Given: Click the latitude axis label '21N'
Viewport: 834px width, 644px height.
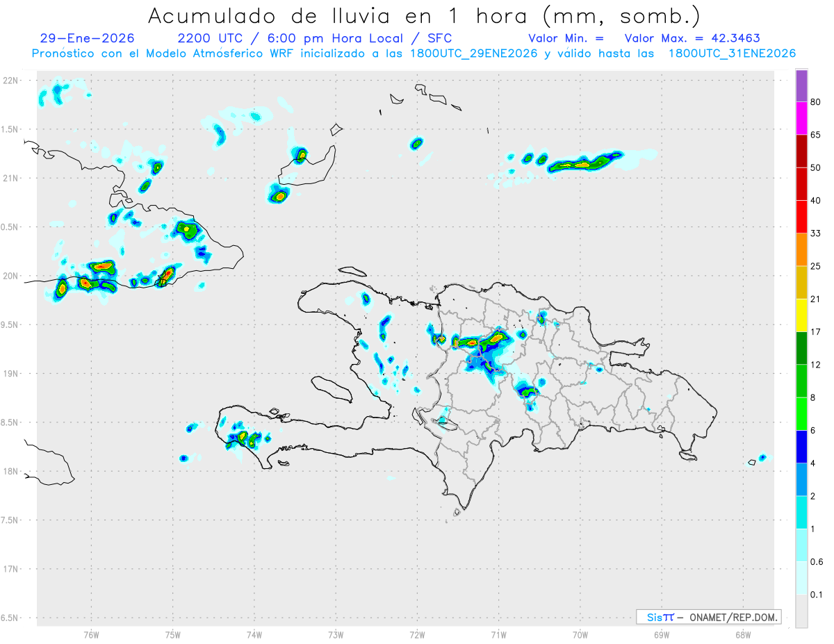Looking at the screenshot, I should tap(12, 178).
